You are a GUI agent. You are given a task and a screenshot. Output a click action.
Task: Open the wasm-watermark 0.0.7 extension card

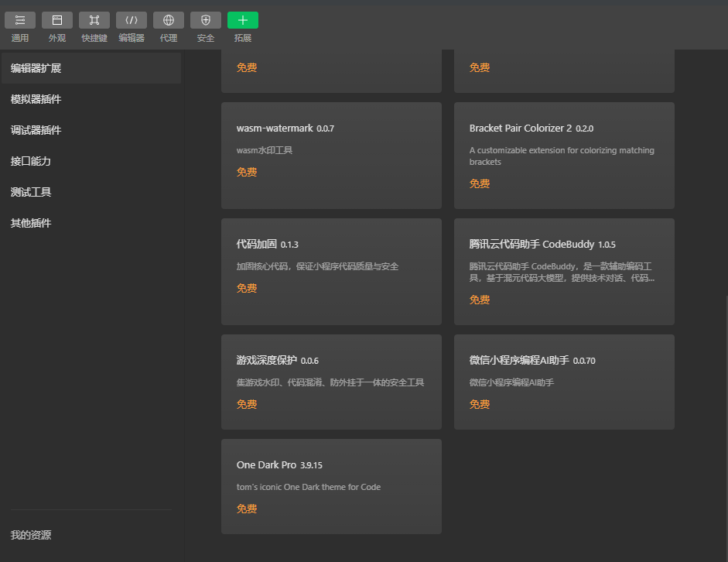331,156
